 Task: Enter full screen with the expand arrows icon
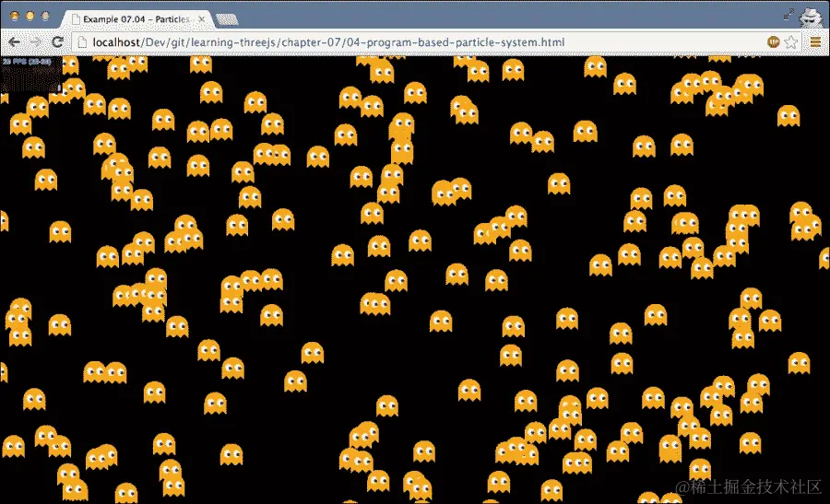pyautogui.click(x=788, y=14)
